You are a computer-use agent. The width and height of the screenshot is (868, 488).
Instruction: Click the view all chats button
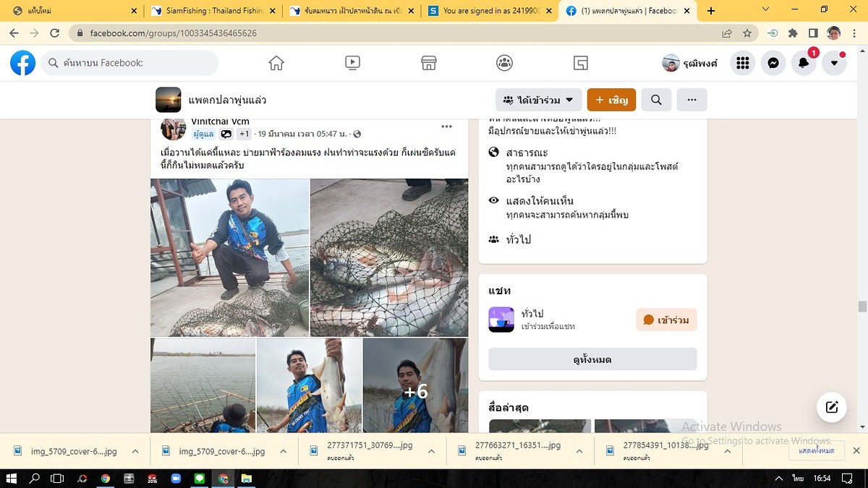click(x=592, y=359)
